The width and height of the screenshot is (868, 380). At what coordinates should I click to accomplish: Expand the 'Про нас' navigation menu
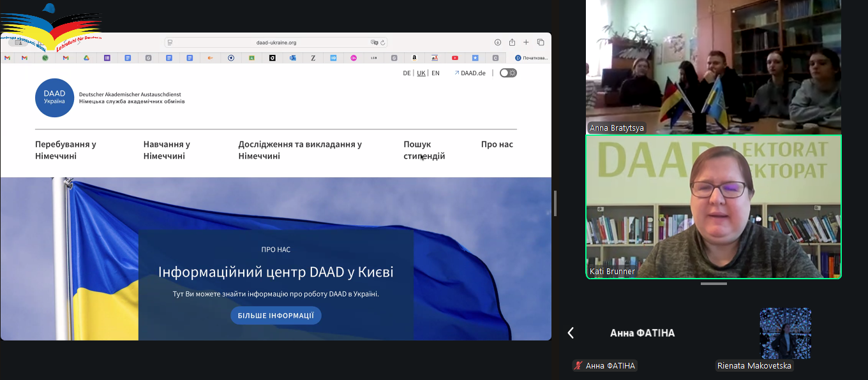coord(497,144)
